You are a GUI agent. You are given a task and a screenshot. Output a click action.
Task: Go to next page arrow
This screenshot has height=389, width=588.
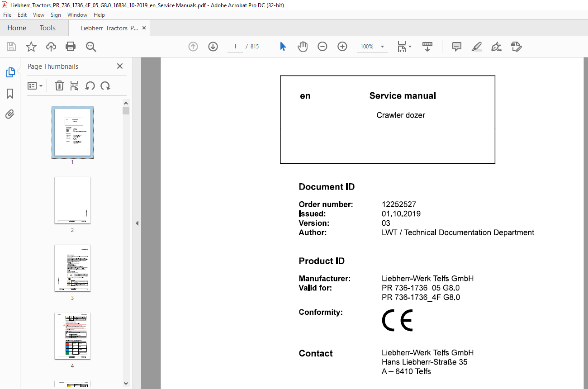213,47
